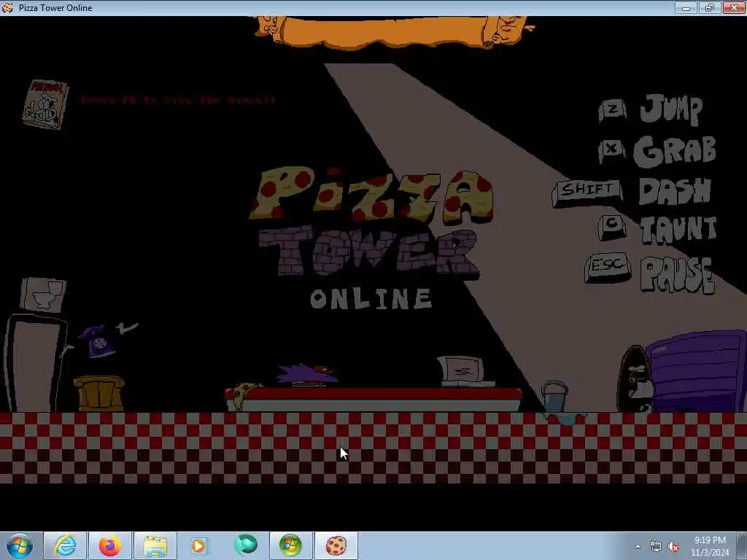Click the dark character beside the dresser
This screenshot has width=747, height=560.
click(x=635, y=379)
